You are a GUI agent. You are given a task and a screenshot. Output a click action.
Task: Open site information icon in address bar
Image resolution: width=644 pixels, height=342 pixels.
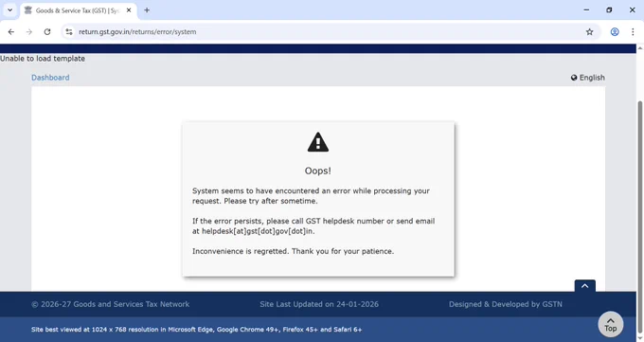pos(69,31)
